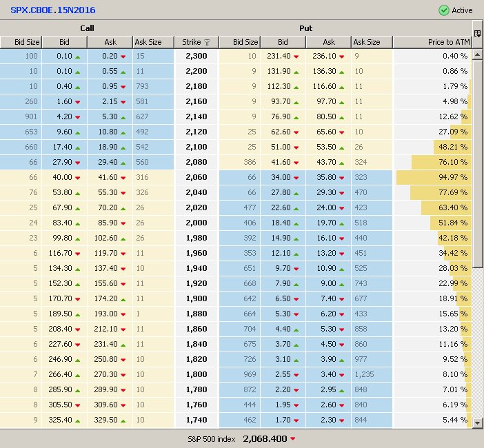Viewport: 484px width, 448px height.
Task: Click the Price to ATM column header
Action: 432,42
